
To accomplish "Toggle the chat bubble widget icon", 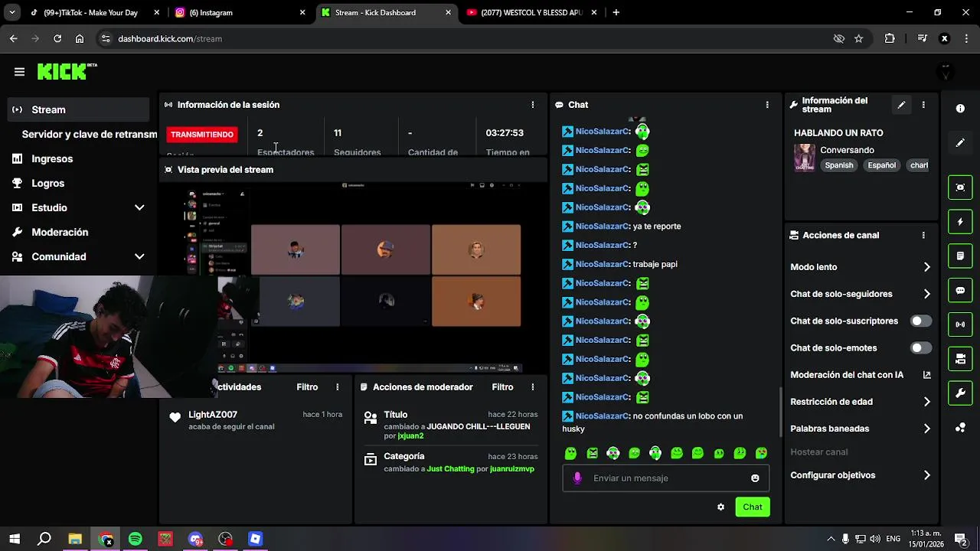I will point(960,291).
